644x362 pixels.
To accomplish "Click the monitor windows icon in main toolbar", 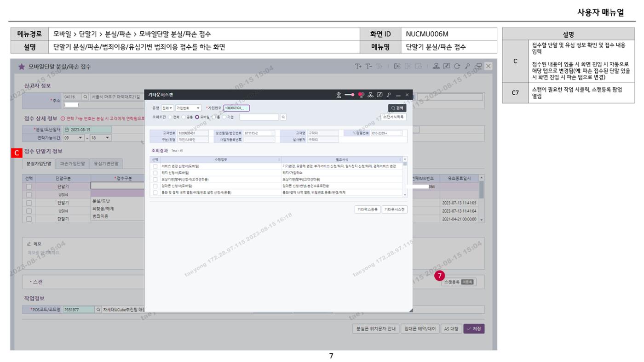I will (478, 66).
